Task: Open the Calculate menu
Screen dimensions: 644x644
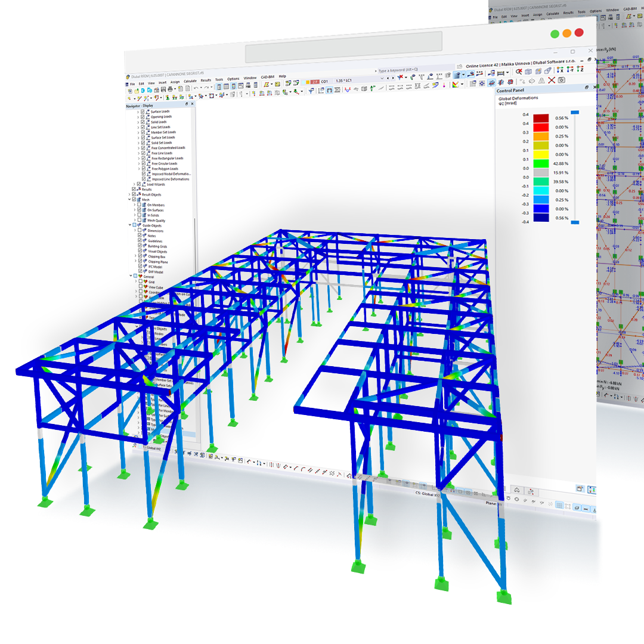Action: pyautogui.click(x=190, y=81)
